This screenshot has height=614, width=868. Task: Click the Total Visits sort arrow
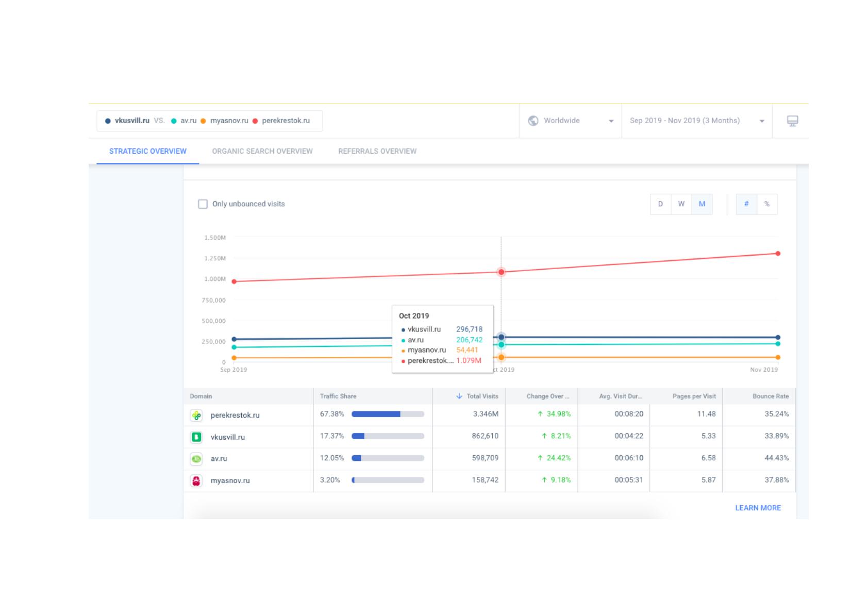[x=459, y=396]
